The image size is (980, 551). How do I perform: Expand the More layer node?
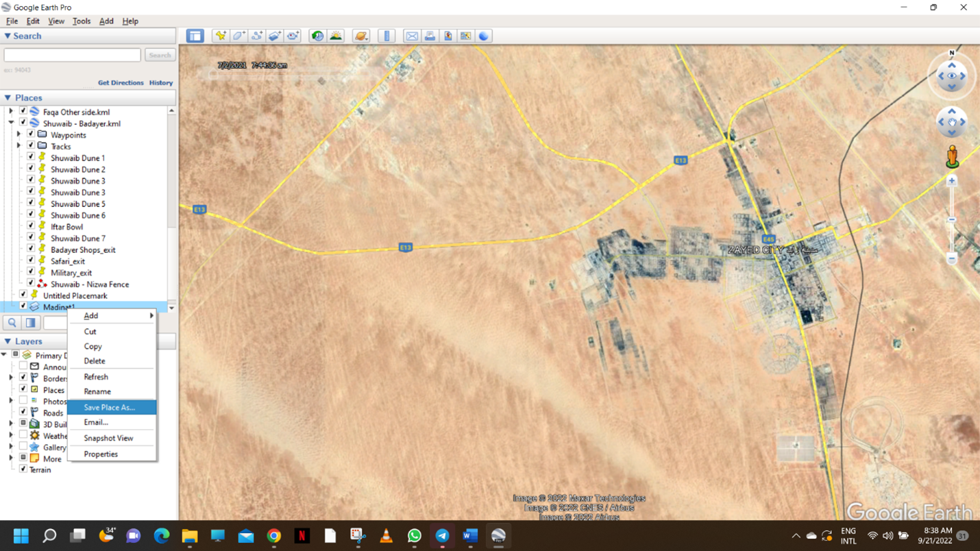11,458
